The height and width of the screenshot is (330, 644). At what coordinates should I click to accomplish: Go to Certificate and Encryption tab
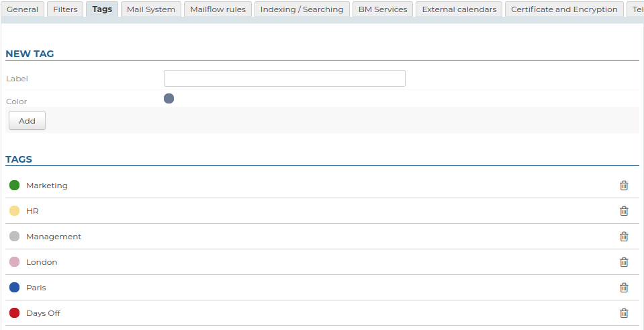click(564, 9)
